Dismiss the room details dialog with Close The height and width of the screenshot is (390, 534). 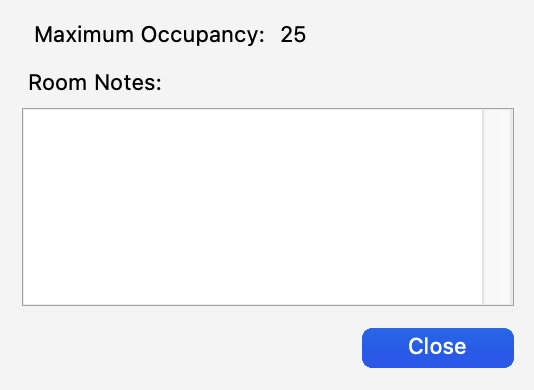pyautogui.click(x=438, y=348)
